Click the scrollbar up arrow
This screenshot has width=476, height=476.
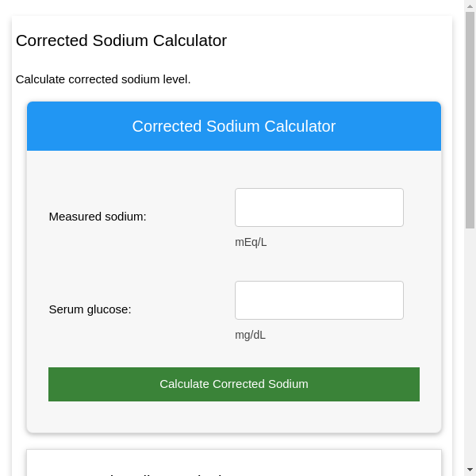tap(470, 6)
